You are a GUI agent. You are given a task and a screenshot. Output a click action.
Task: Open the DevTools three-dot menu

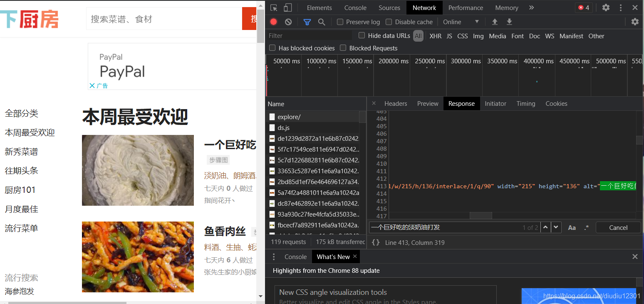coord(621,7)
